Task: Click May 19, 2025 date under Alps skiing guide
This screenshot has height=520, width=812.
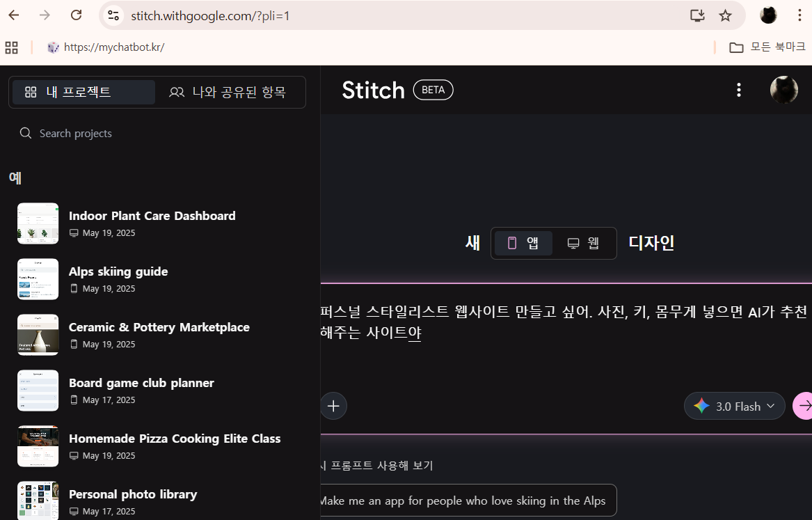Action: click(109, 288)
